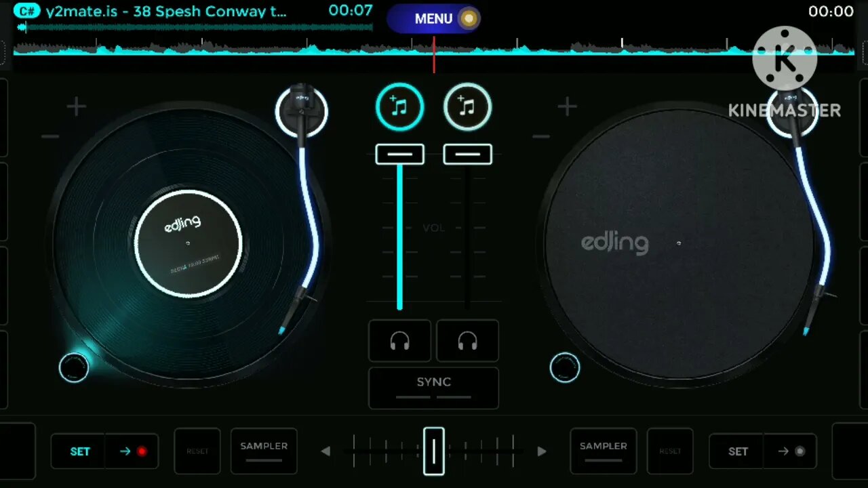868x488 pixels.
Task: Click left deck volume fader handle
Action: pos(399,155)
